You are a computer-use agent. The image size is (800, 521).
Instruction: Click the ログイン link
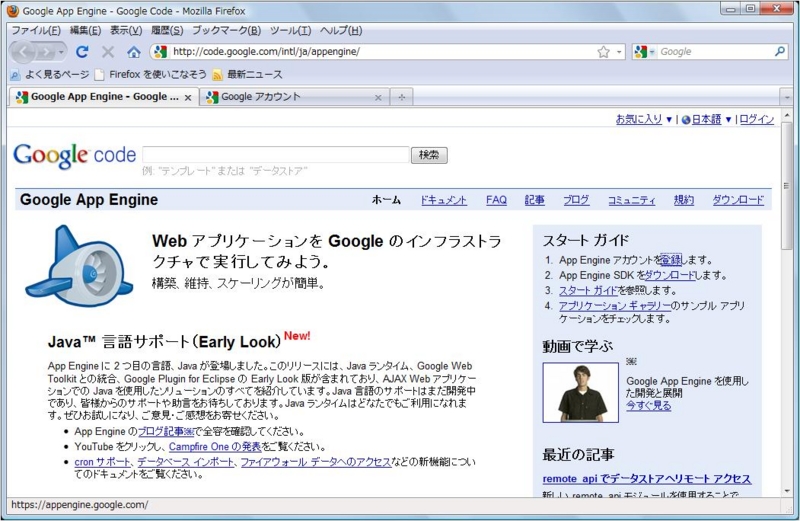(x=757, y=119)
